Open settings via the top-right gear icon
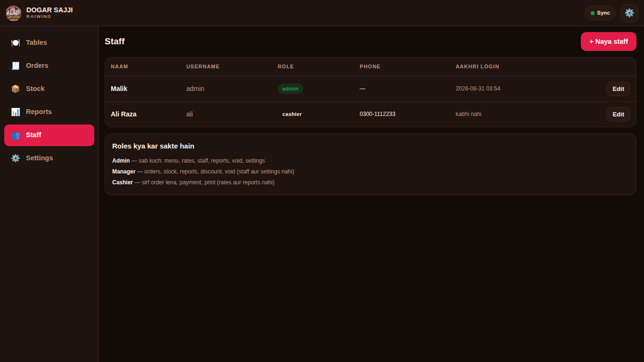Viewport: 644px width, 362px height. coord(629,13)
